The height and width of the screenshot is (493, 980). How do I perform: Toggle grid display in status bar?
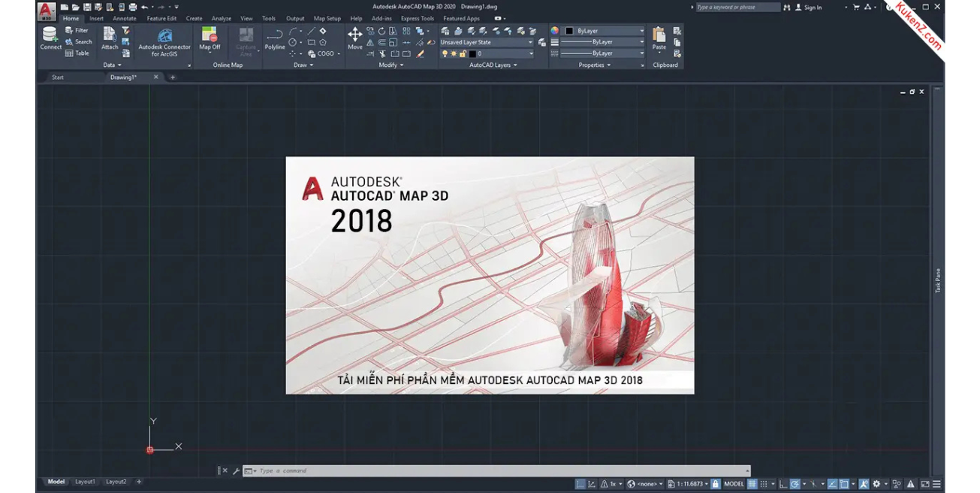coord(751,484)
